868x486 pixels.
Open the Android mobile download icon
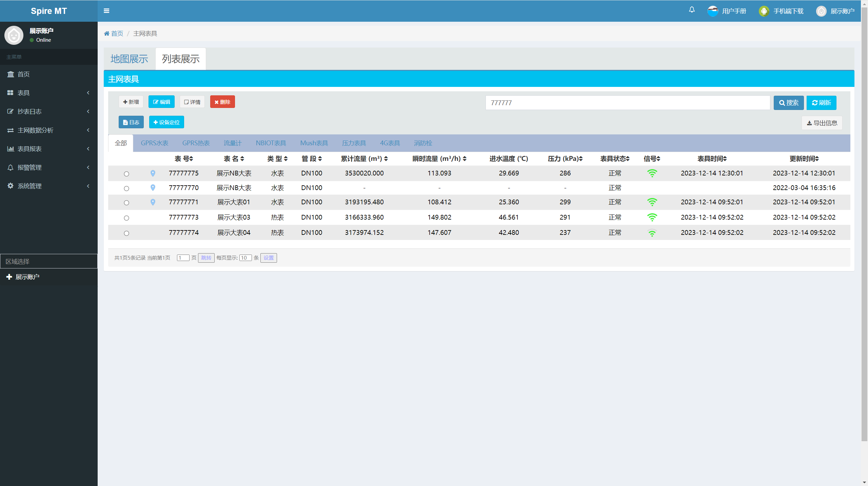coord(764,11)
